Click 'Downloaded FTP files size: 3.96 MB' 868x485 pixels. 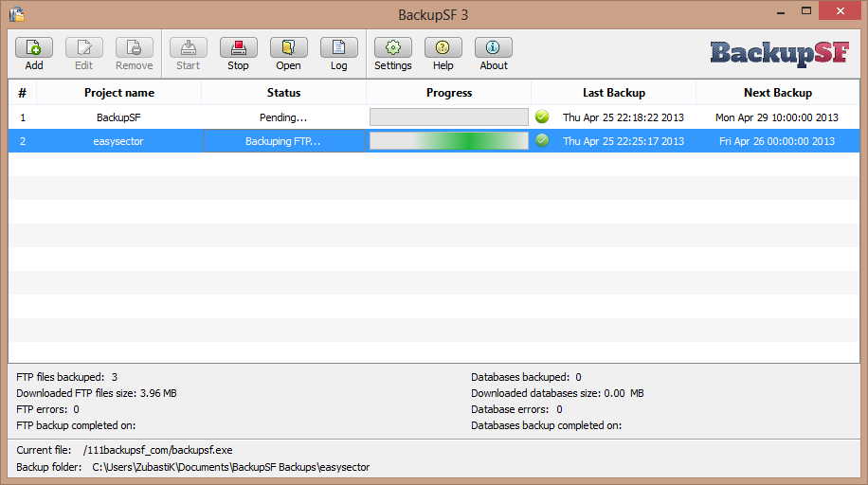coord(97,393)
